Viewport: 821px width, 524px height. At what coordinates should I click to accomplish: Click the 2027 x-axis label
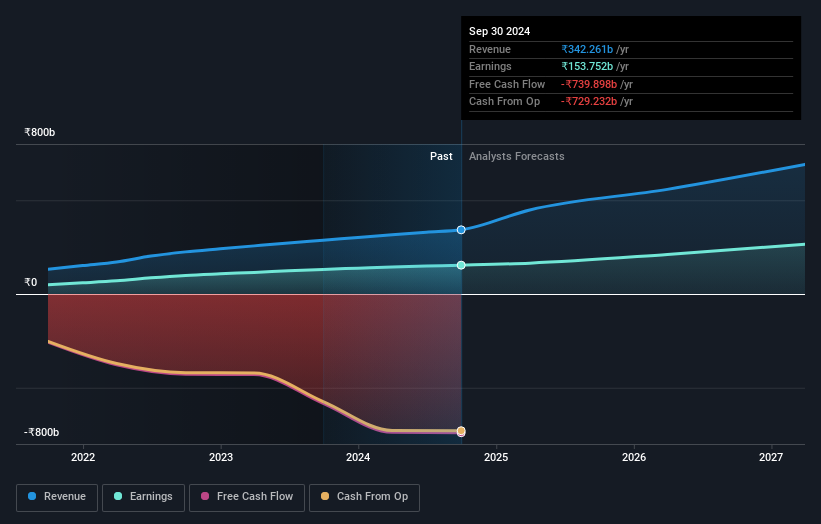[x=771, y=458]
